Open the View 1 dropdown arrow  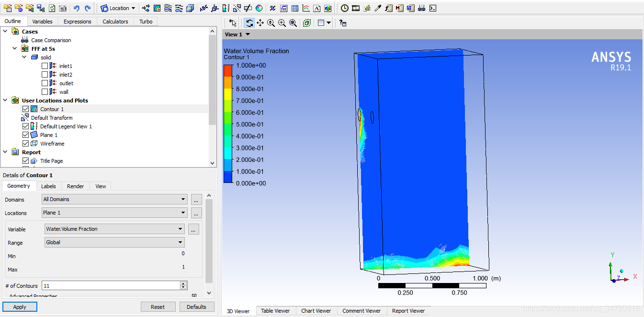click(248, 34)
